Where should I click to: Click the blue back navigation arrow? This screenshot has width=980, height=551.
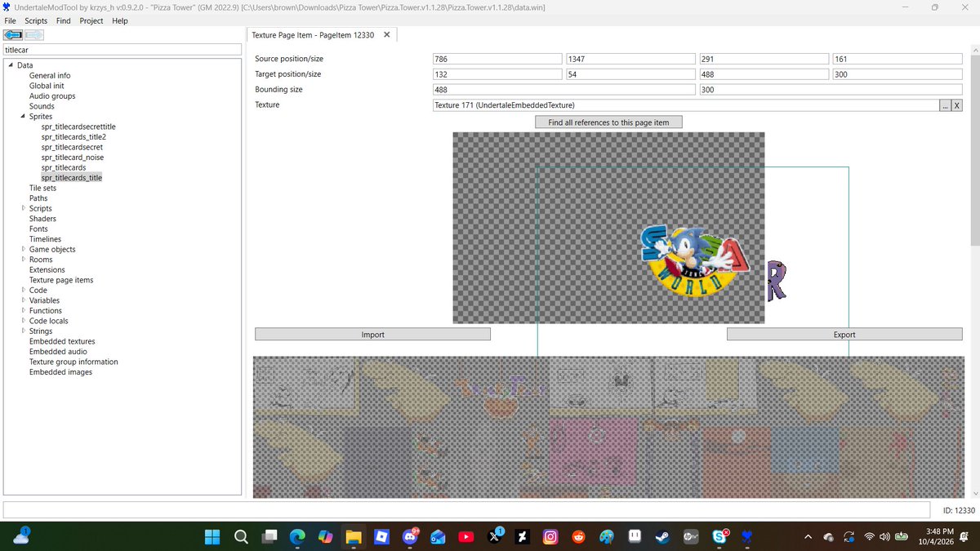(x=13, y=35)
